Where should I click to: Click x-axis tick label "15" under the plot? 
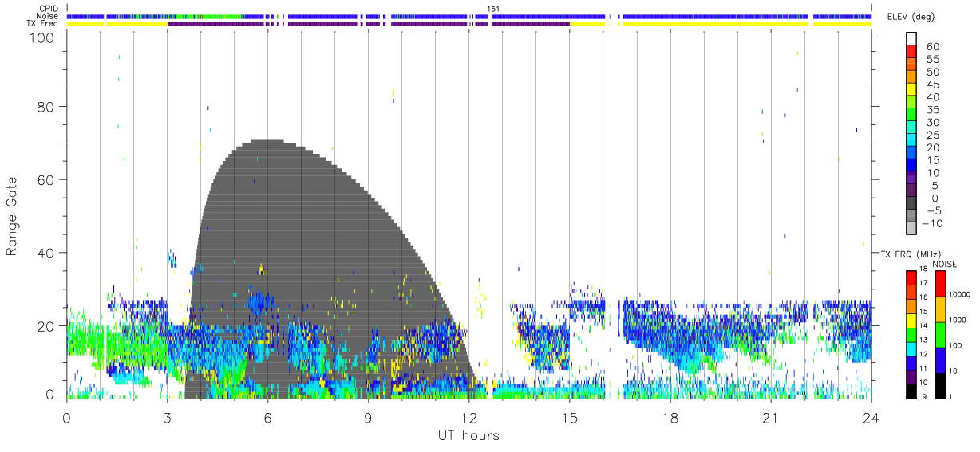click(569, 418)
